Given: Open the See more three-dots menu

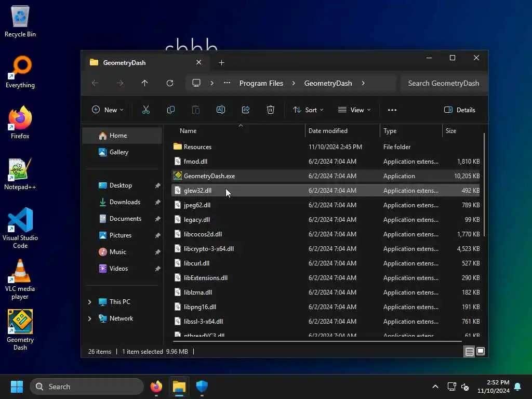Looking at the screenshot, I should click(392, 110).
